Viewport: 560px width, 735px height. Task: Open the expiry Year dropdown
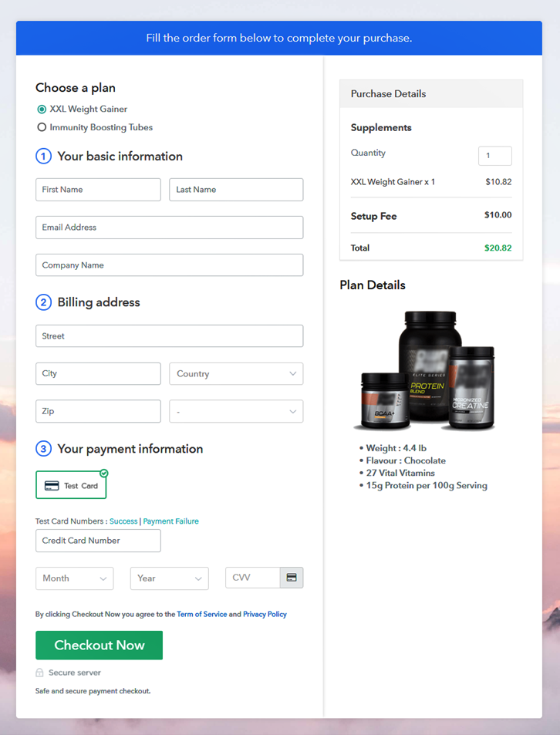coord(169,578)
